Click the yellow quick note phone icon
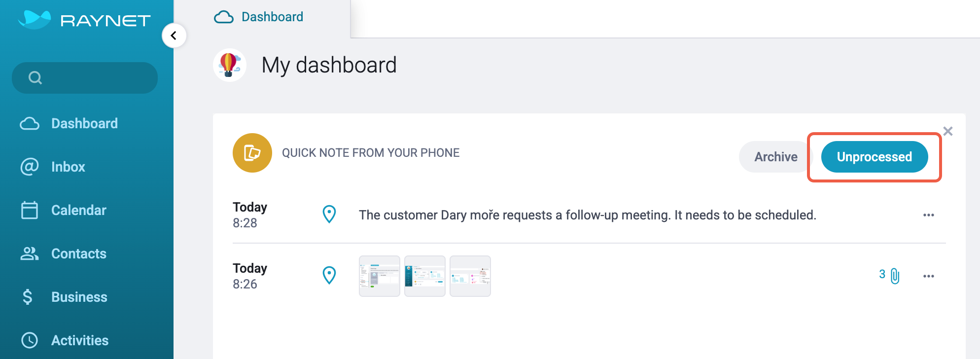Image resolution: width=980 pixels, height=359 pixels. tap(252, 153)
